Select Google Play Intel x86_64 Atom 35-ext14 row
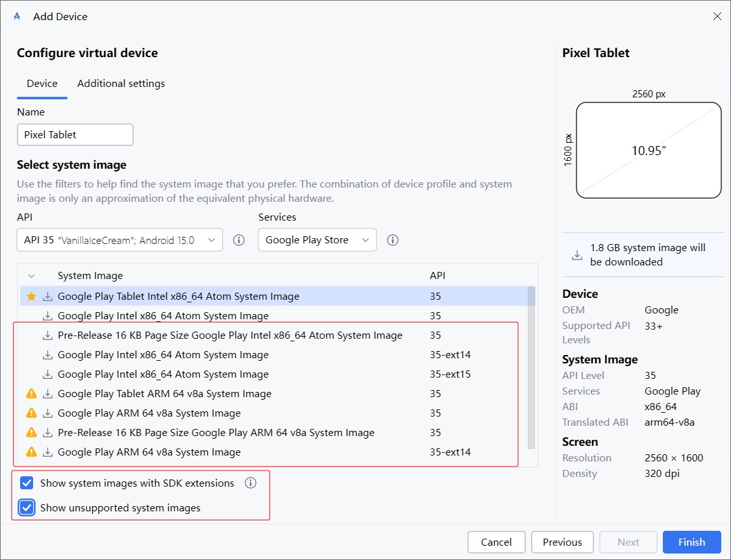This screenshot has height=560, width=731. pos(277,355)
